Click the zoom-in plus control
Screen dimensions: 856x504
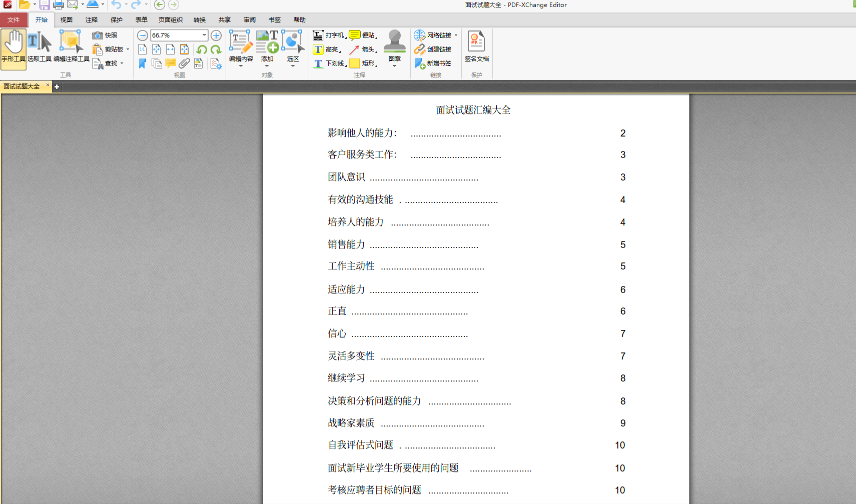[x=216, y=35]
